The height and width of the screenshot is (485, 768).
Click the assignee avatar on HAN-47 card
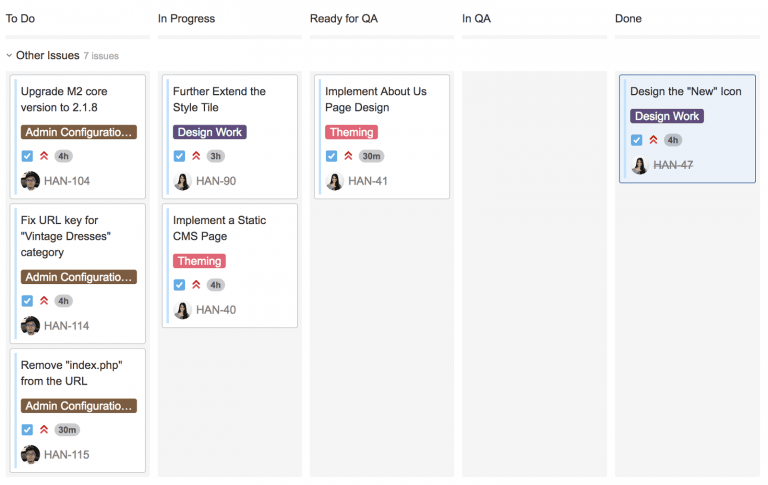coord(639,165)
